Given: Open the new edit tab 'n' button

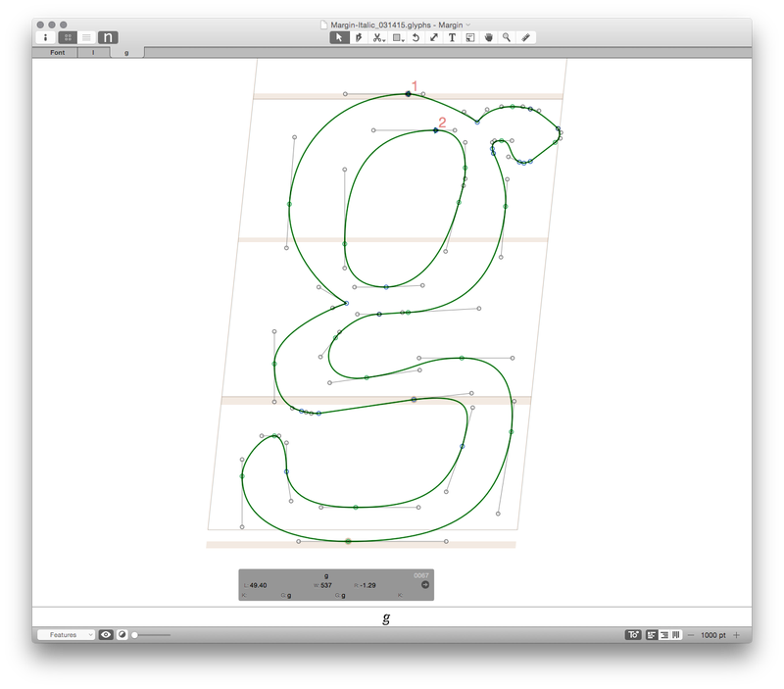Looking at the screenshot, I should (108, 37).
